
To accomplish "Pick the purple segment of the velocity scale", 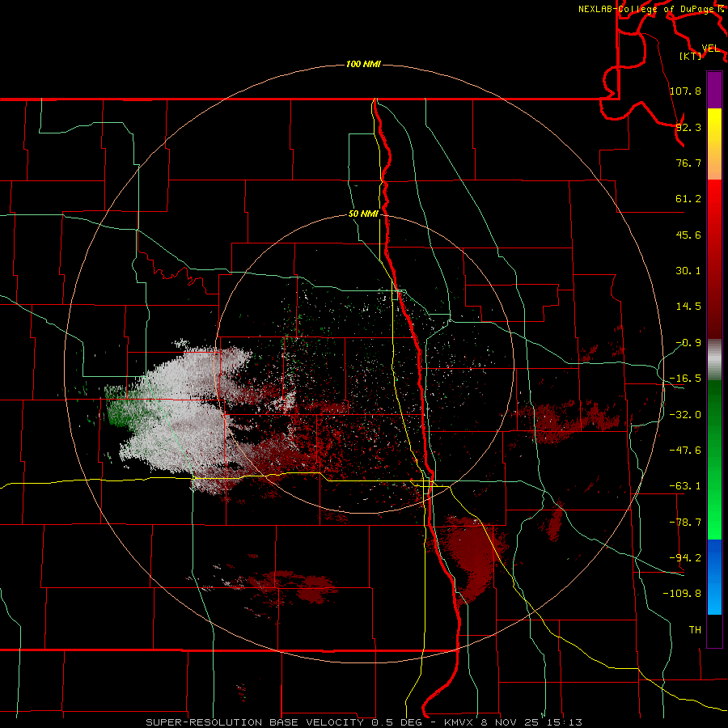I will pyautogui.click(x=714, y=90).
